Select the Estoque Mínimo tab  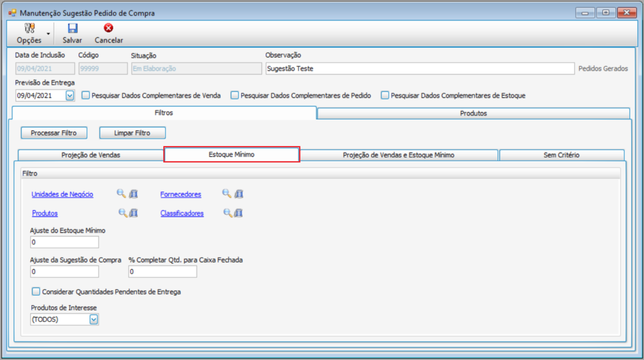point(232,155)
